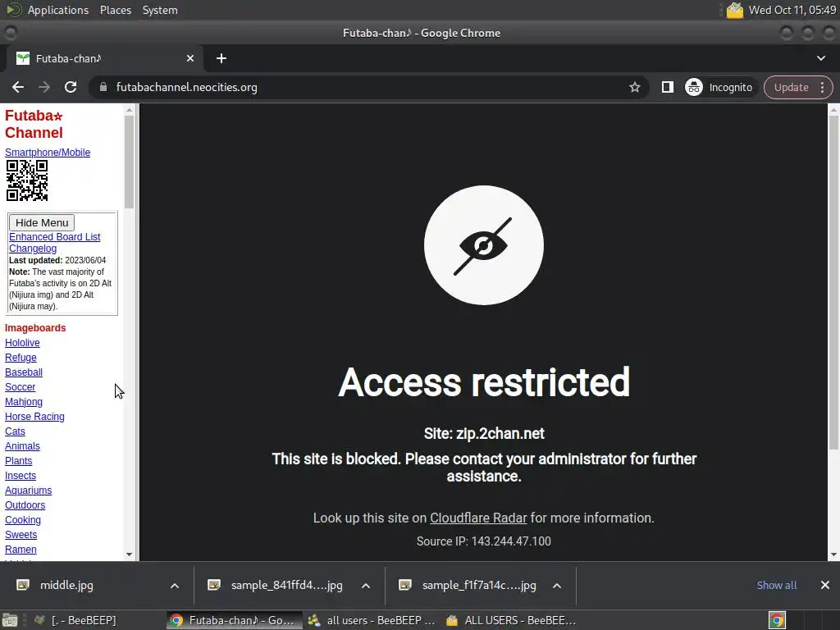Expand options for sample_841ffd4 download
Viewport: 840px width, 630px height.
coord(366,586)
